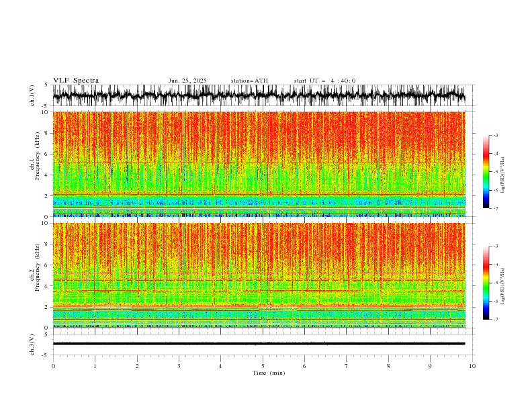Click the ch.3 flat waveform trace
This screenshot has width=532, height=411.
[x=259, y=344]
